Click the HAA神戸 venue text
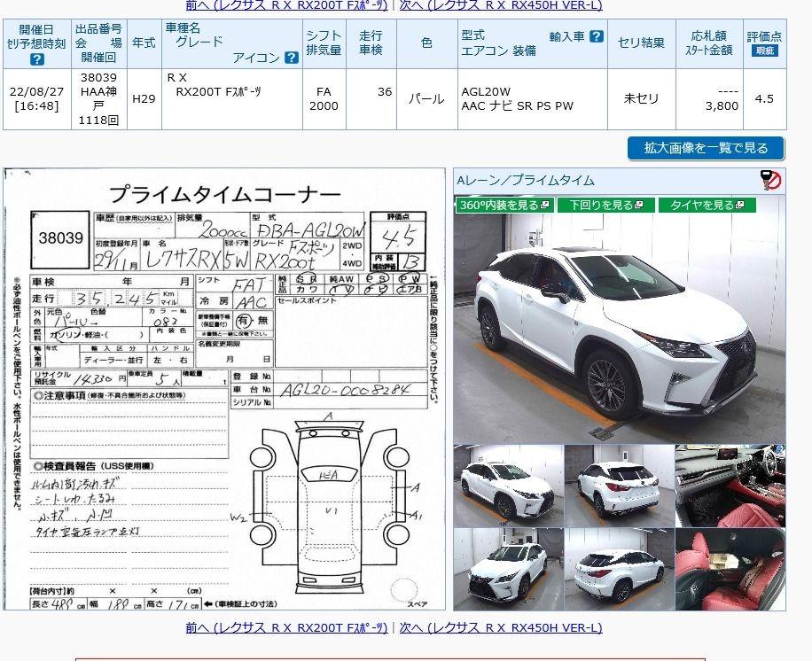 tap(99, 99)
